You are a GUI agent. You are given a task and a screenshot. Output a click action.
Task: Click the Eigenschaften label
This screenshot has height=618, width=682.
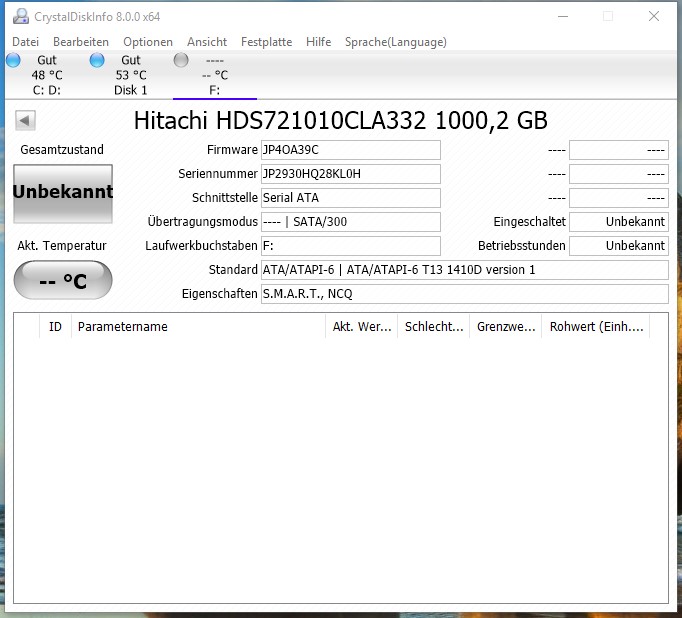coord(220,294)
